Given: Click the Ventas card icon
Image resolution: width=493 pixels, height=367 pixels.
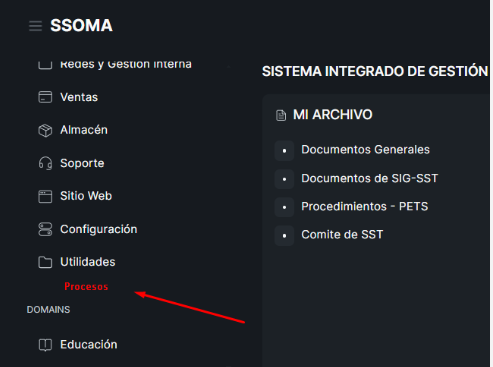Looking at the screenshot, I should pos(45,97).
